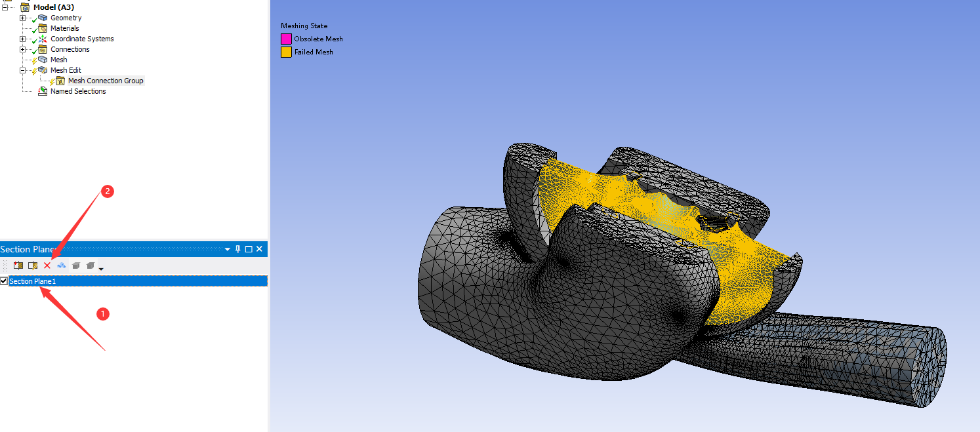Click the Mesh Edit icon
Image resolution: width=980 pixels, height=432 pixels.
coord(43,70)
